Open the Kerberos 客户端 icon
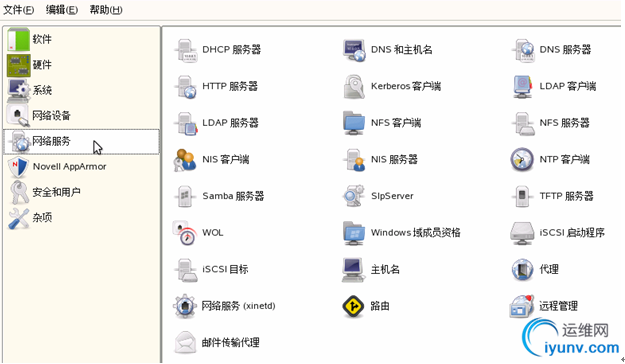The width and height of the screenshot is (625, 364). (354, 87)
